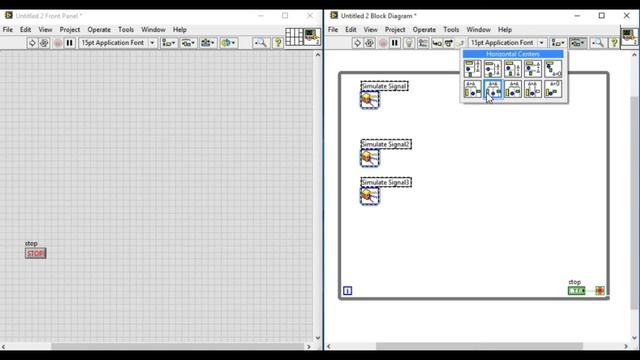
Task: Open Project menu in the Block Diagram
Action: click(x=395, y=29)
